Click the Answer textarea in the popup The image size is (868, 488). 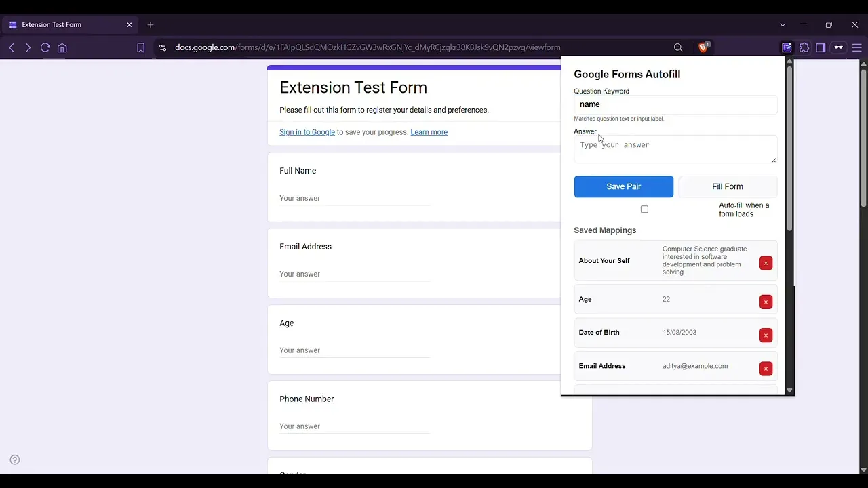click(675, 149)
